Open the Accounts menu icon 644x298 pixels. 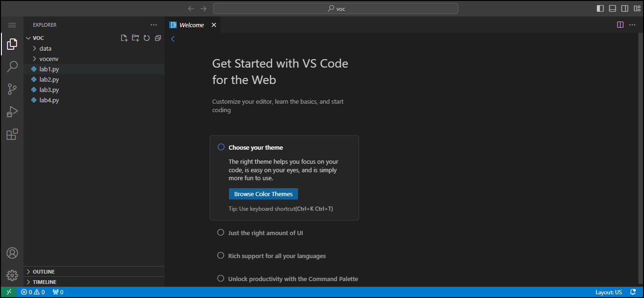[12, 253]
